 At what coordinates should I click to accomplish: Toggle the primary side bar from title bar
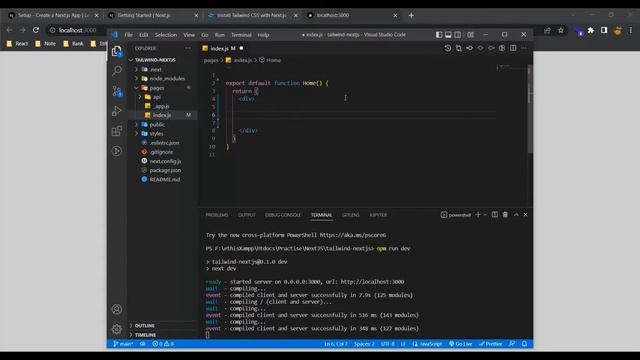(439, 35)
